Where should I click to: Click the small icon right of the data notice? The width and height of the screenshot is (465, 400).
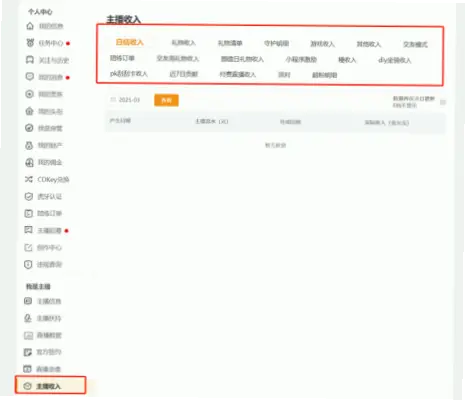[x=443, y=102]
